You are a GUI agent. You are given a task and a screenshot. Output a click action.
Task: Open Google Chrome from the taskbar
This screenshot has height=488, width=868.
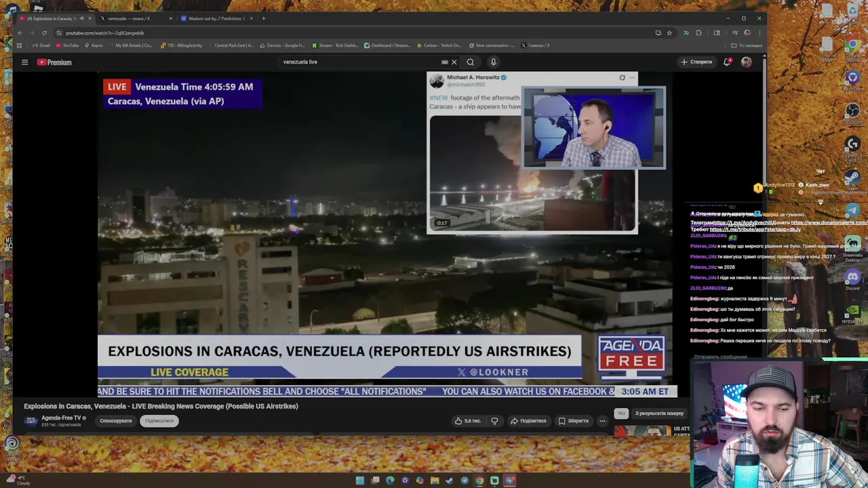click(479, 481)
